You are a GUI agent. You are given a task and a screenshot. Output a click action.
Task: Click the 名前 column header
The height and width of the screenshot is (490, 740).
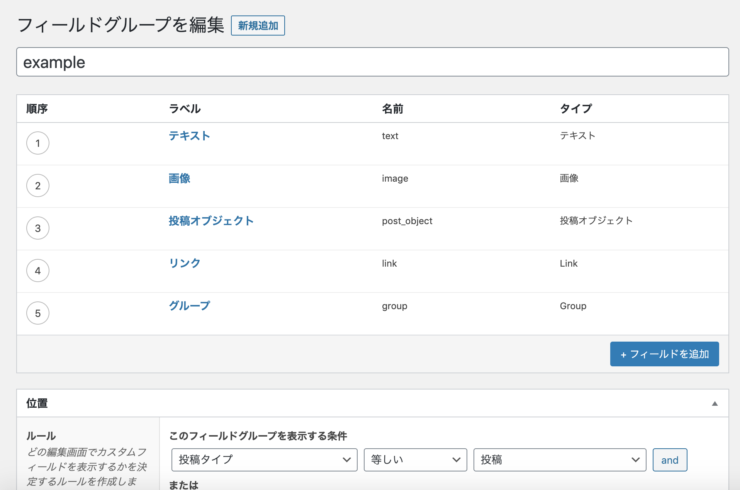(x=392, y=109)
